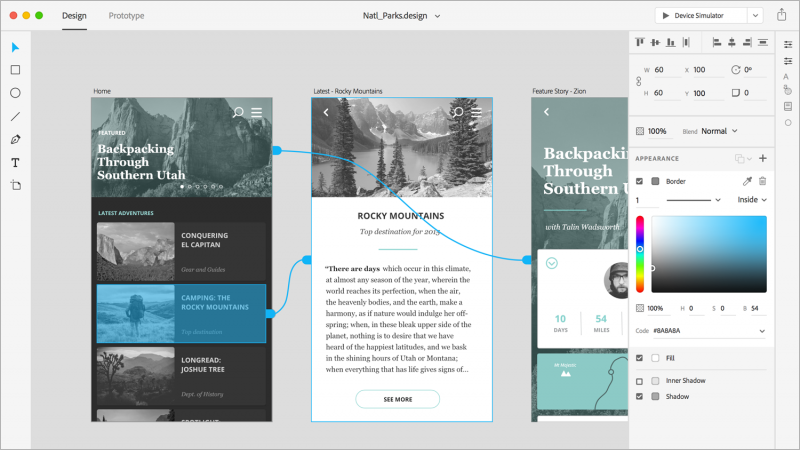The image size is (800, 450).
Task: Uncheck the Fill checkbox
Action: pyautogui.click(x=639, y=358)
